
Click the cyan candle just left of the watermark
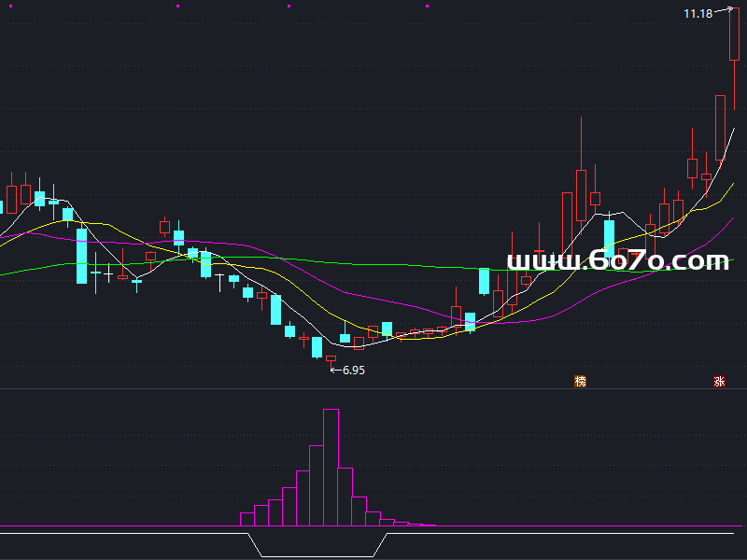click(x=485, y=281)
